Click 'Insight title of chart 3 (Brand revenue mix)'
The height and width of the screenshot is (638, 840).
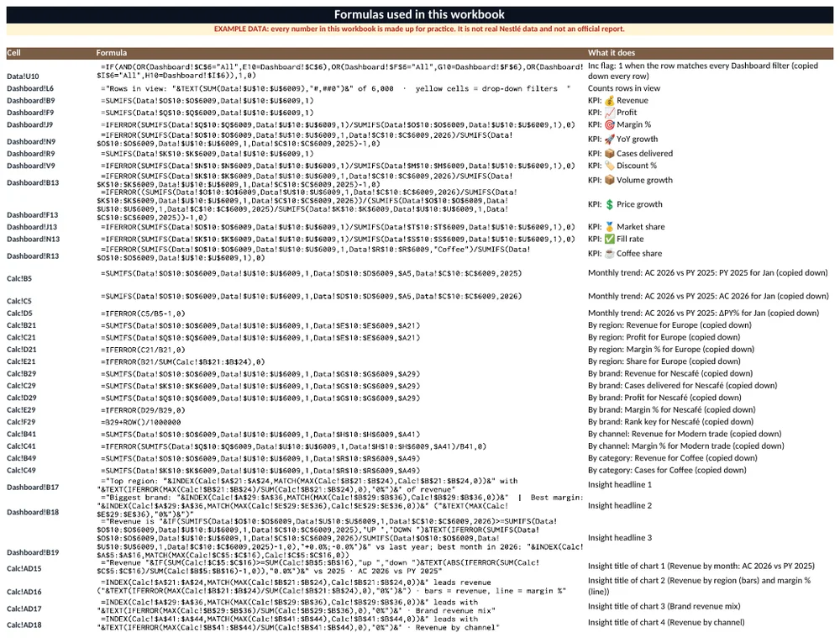664,606
